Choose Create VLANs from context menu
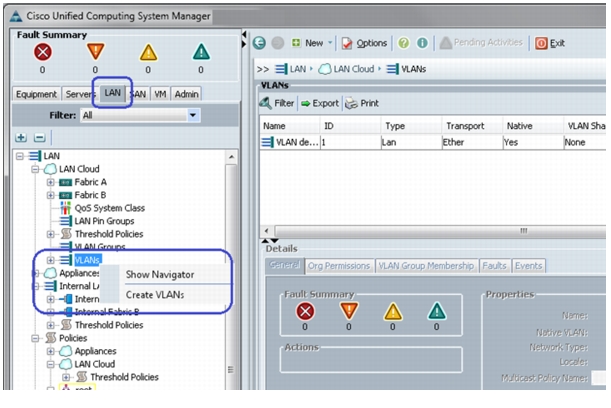This screenshot has width=611, height=408. (x=155, y=295)
